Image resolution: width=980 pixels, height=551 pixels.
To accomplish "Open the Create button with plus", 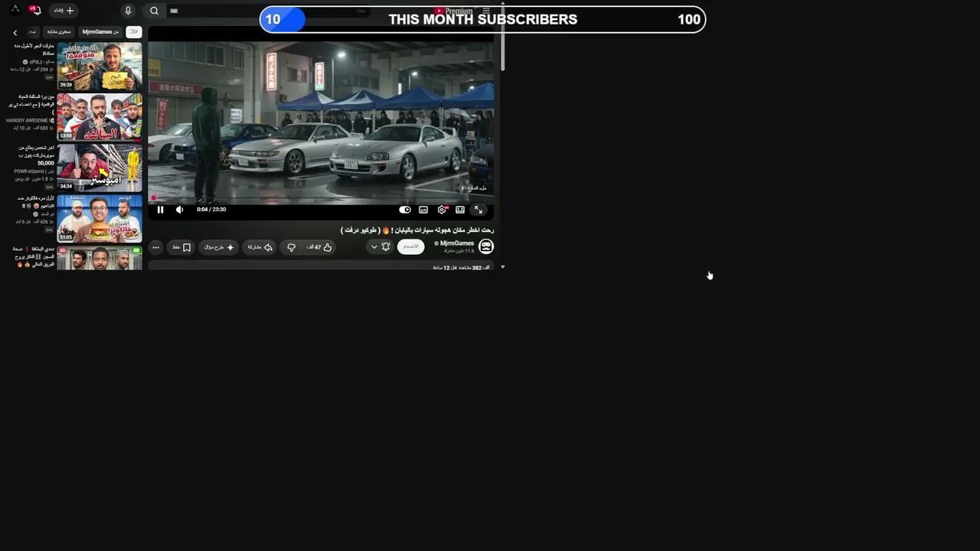I will 64,11.
